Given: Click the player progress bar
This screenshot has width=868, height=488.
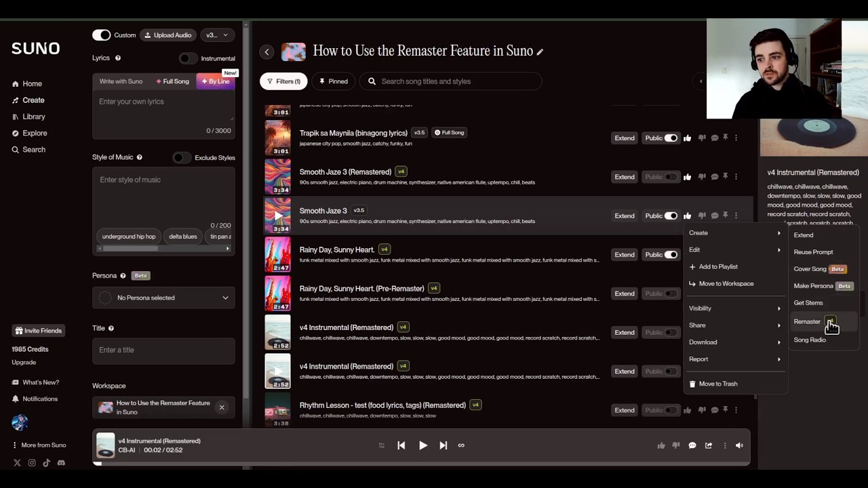Looking at the screenshot, I should pyautogui.click(x=422, y=464).
